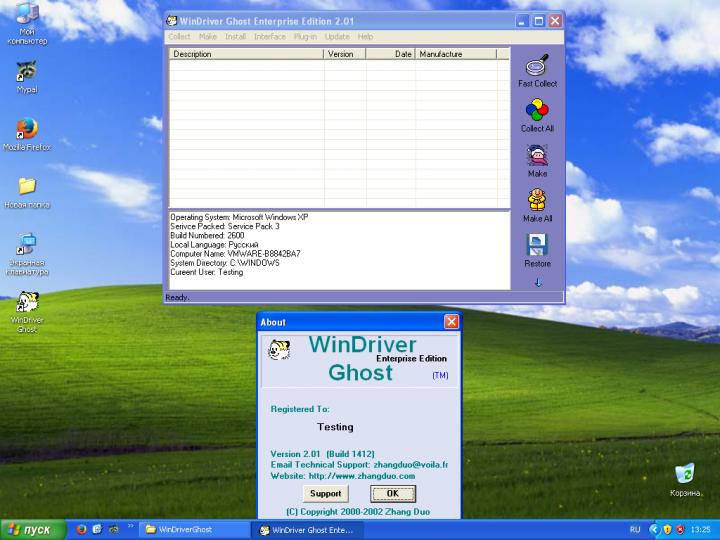Screen dimensions: 720x540
Task: Open My Computer desktop icon
Action: pyautogui.click(x=27, y=16)
